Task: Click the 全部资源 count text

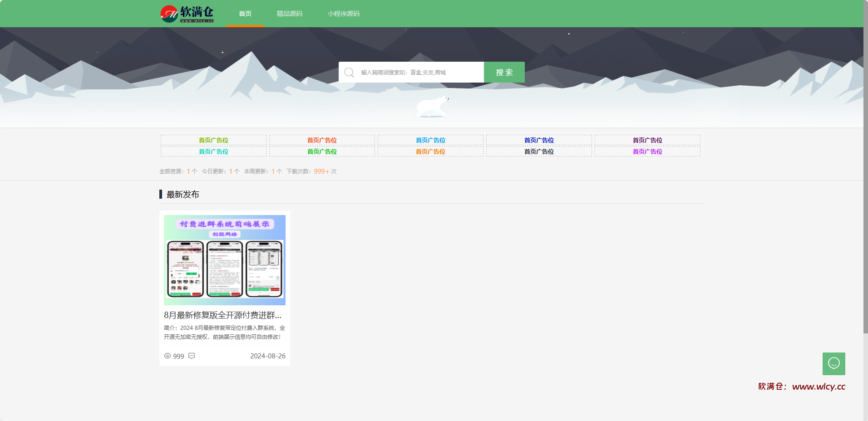Action: (x=178, y=171)
